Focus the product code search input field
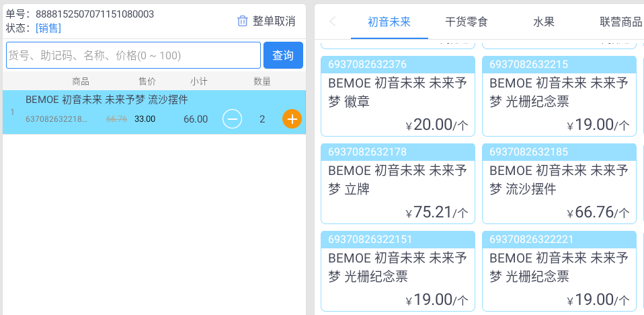Image resolution: width=644 pixels, height=315 pixels. click(x=134, y=55)
